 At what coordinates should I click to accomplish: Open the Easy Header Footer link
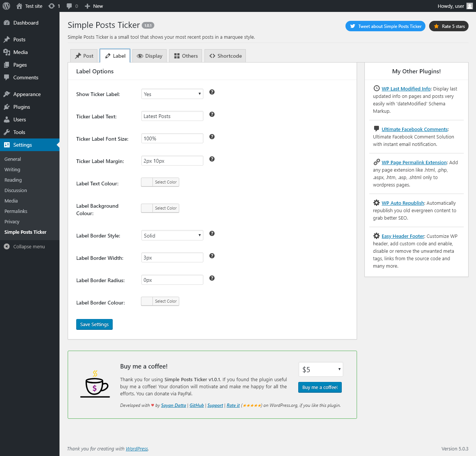(x=403, y=236)
